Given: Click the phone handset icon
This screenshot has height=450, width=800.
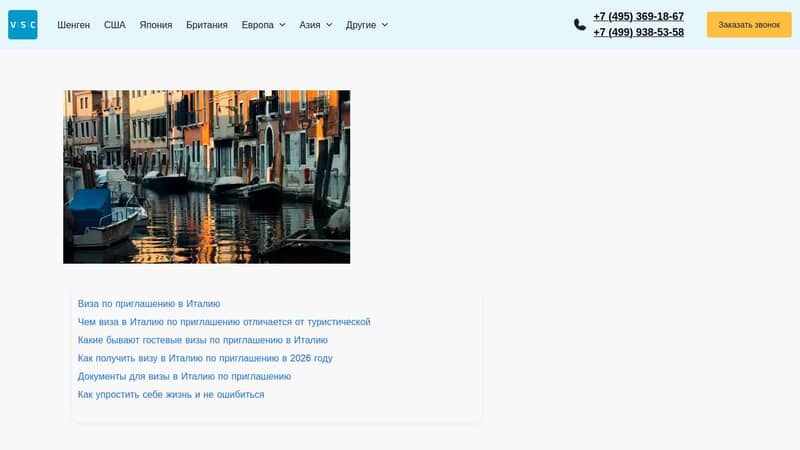Looking at the screenshot, I should 580,24.
